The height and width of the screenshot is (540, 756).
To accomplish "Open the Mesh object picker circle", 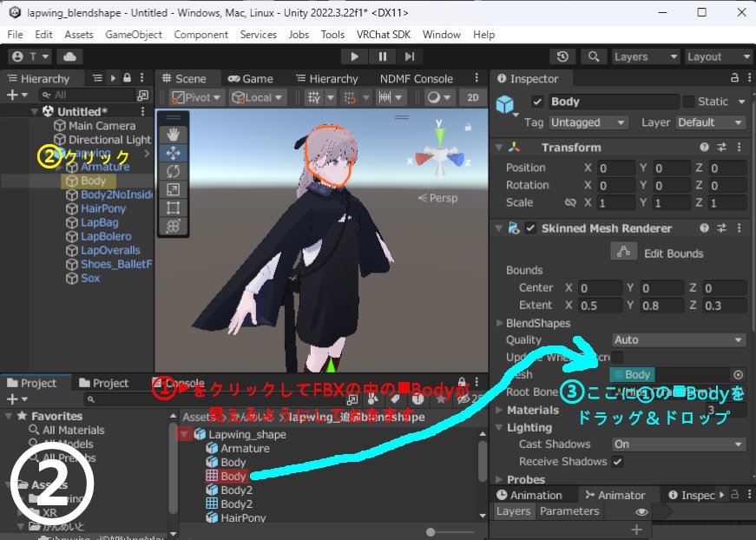I will (738, 375).
